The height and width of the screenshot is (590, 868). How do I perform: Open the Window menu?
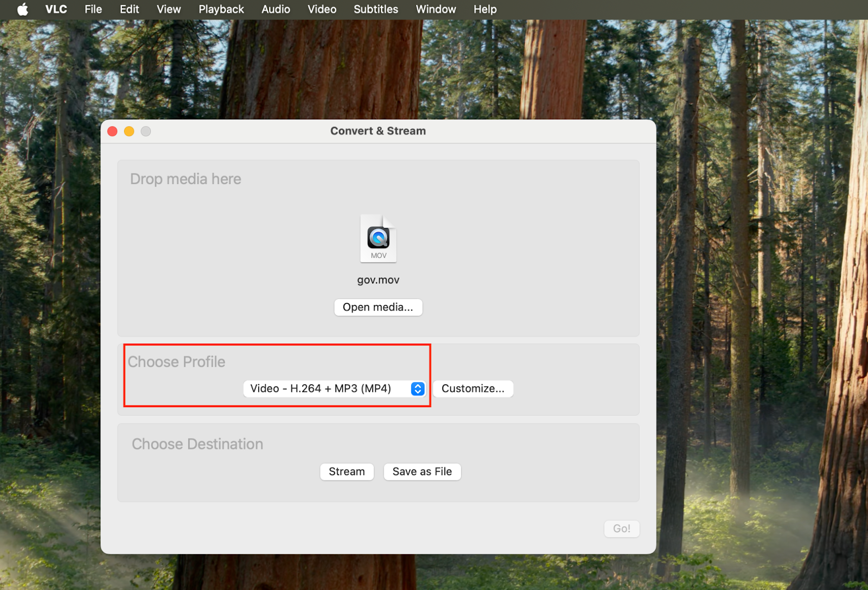pyautogui.click(x=436, y=9)
